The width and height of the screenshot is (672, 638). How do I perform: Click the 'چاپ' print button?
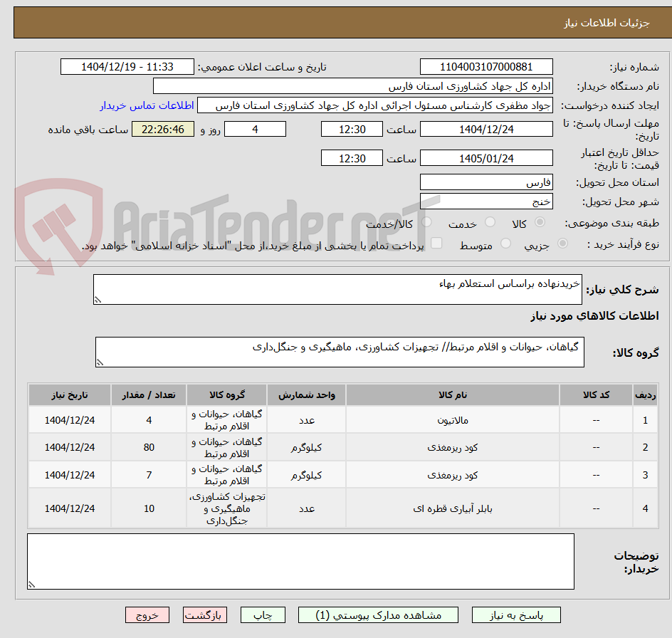[x=263, y=615]
